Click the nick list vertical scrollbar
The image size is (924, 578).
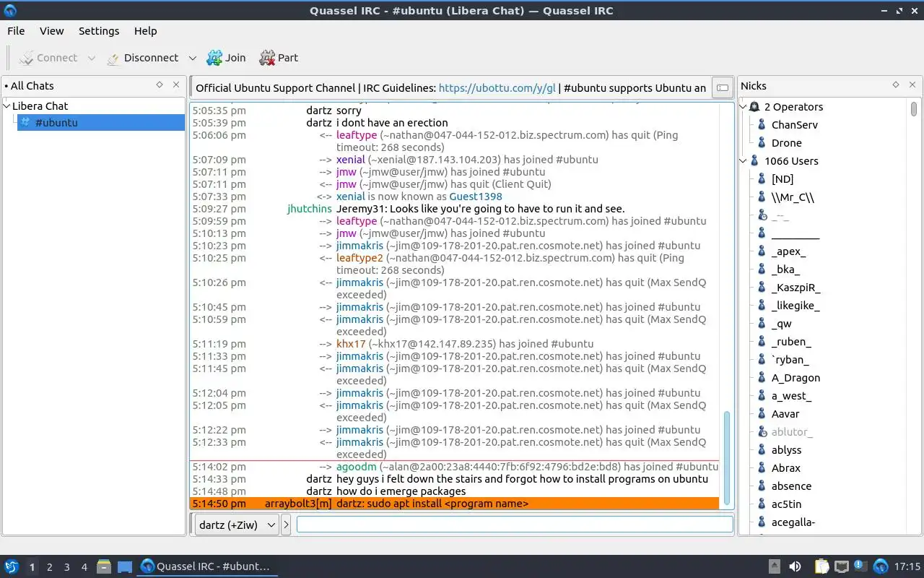(914, 109)
